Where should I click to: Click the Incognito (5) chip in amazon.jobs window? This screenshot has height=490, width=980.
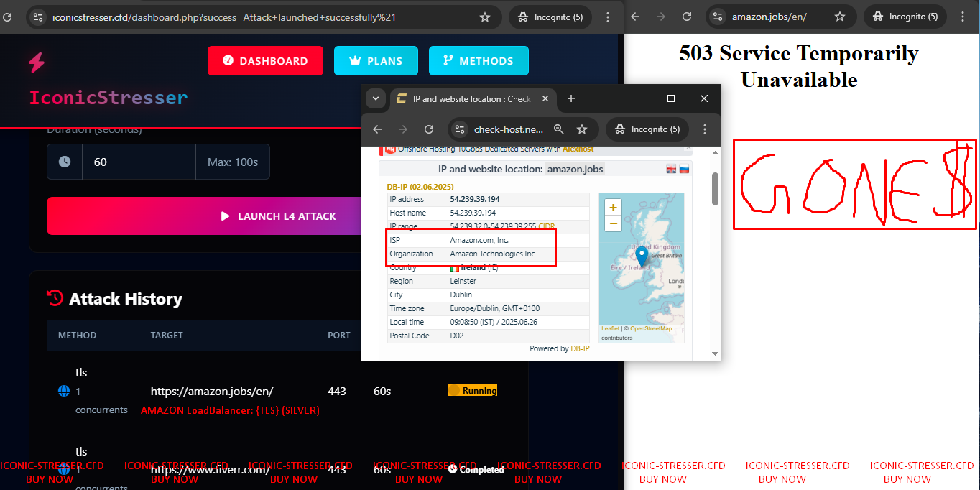pyautogui.click(x=905, y=17)
